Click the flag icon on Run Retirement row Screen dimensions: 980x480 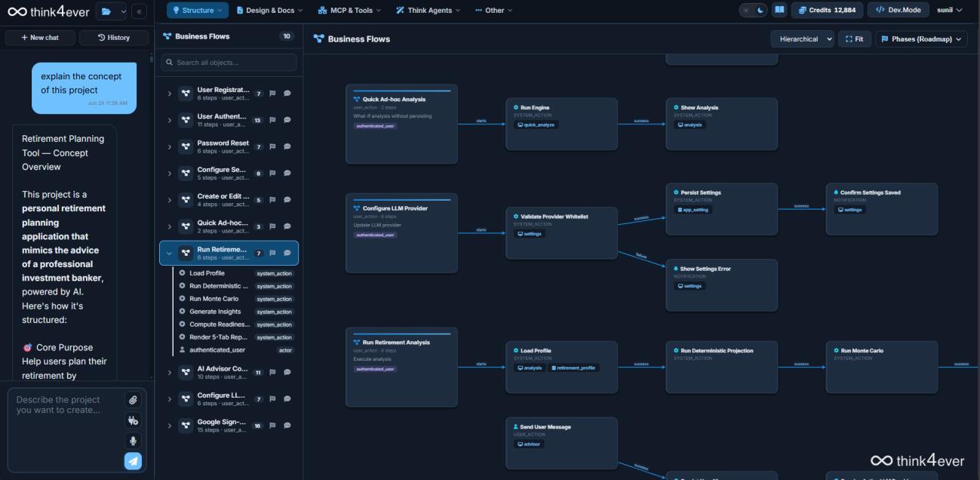tap(272, 253)
